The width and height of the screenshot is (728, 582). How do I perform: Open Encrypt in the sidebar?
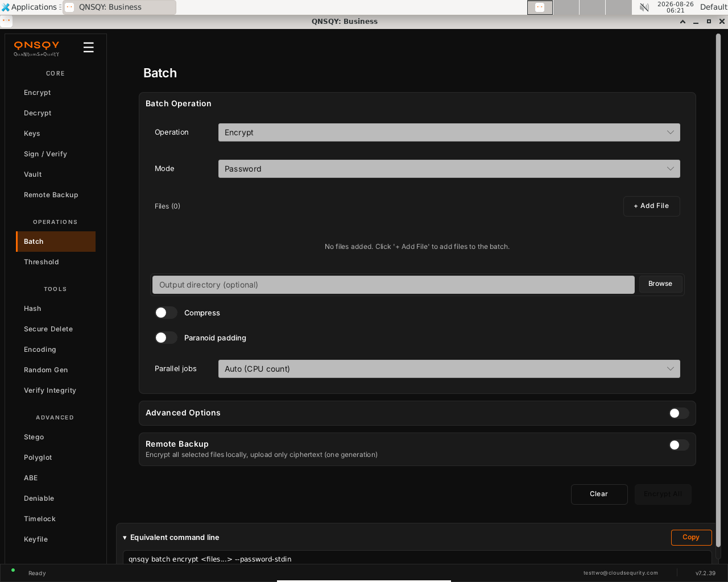click(56, 93)
